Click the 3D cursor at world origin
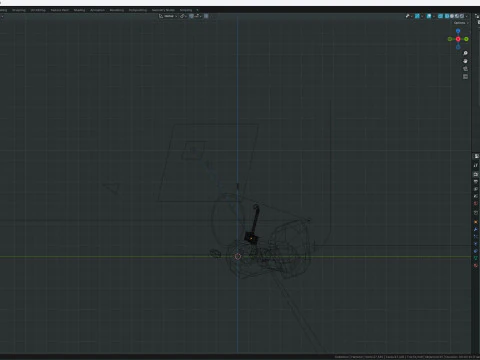 click(238, 256)
